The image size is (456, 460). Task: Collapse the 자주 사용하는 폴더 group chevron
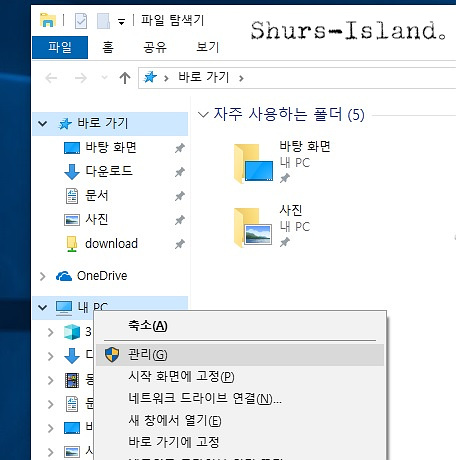203,115
